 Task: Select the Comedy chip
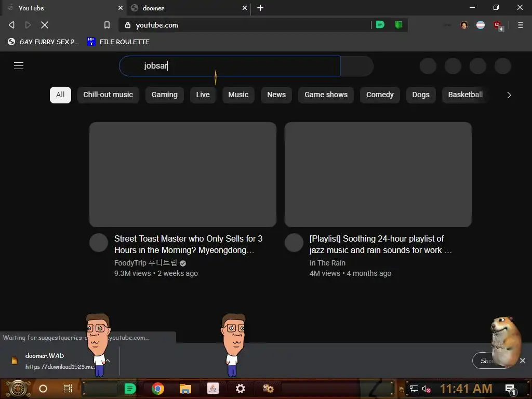(x=380, y=95)
